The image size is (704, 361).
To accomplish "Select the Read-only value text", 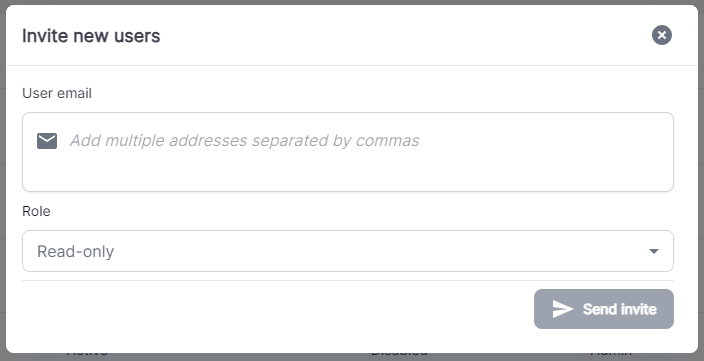I will click(75, 251).
